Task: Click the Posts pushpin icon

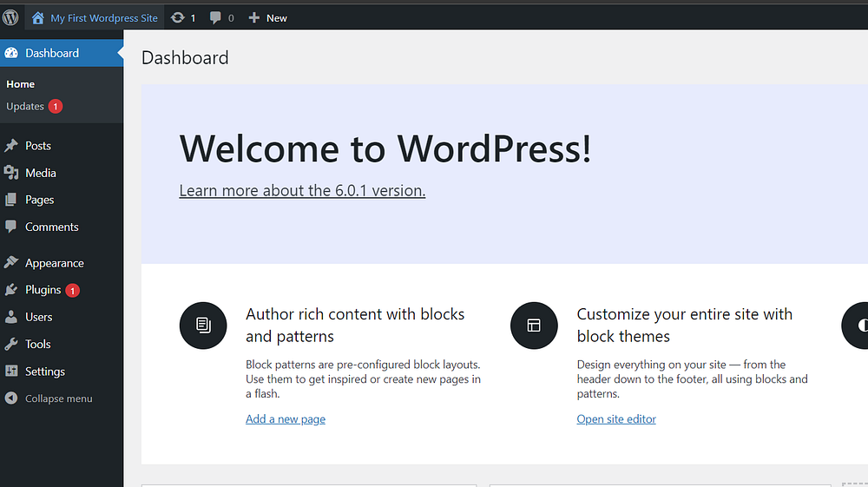Action: (11, 146)
